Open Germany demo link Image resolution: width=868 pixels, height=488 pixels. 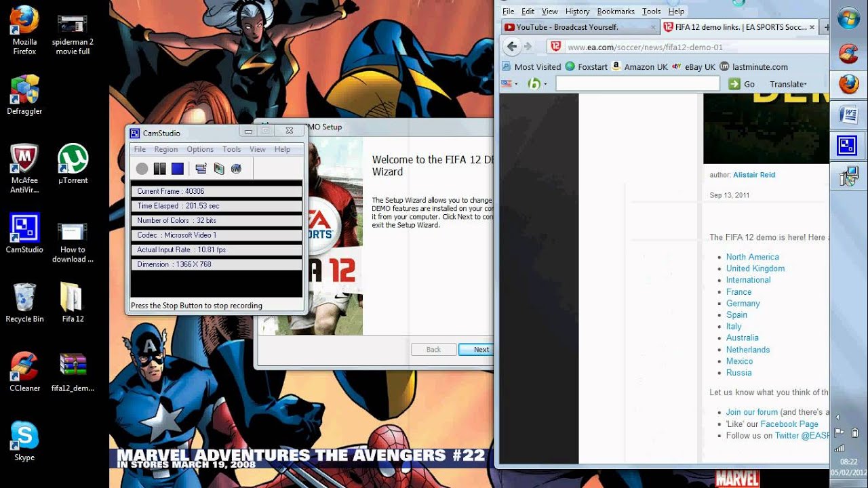point(743,304)
